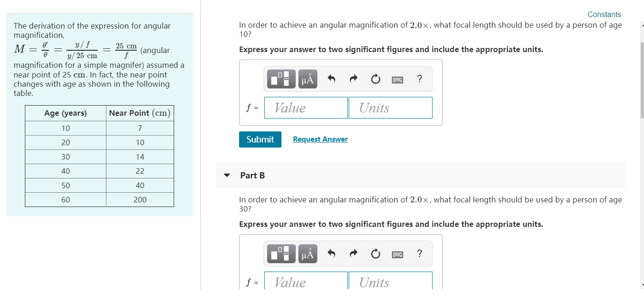
Task: Click the help question mark in Part B
Action: 419,253
